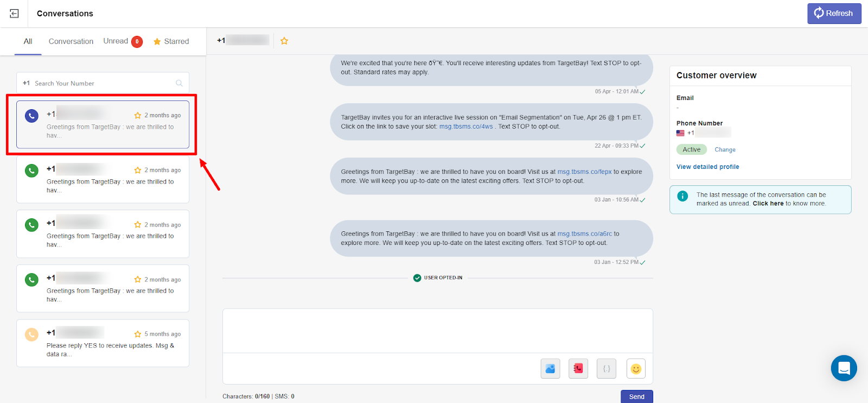Star the open conversation in the header

[284, 41]
